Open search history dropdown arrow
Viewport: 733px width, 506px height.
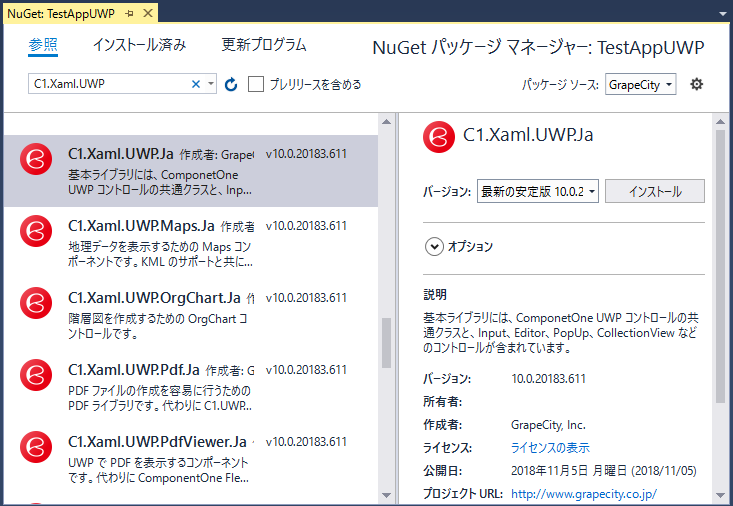(x=211, y=85)
